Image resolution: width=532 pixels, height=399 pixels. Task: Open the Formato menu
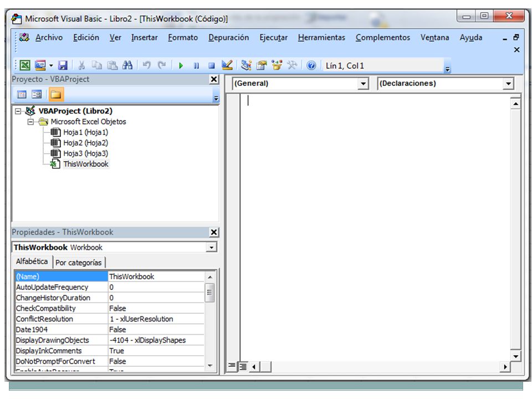[x=183, y=37]
